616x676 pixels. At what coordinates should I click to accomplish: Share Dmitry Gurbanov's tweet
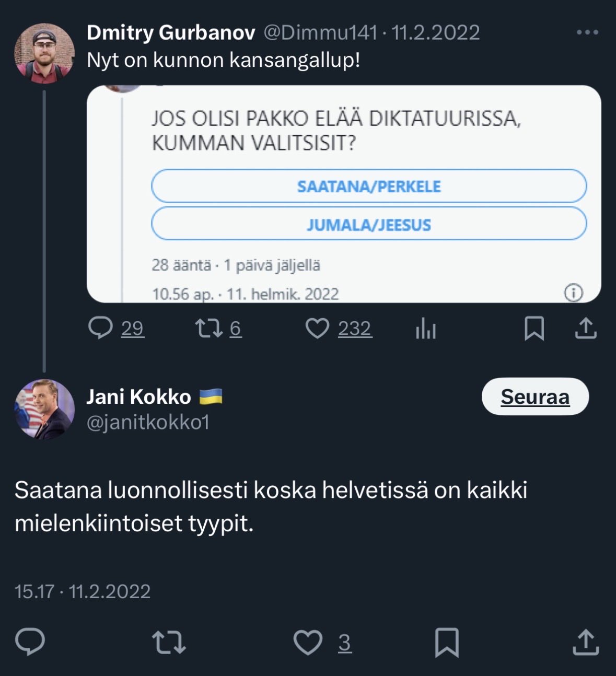(x=586, y=329)
